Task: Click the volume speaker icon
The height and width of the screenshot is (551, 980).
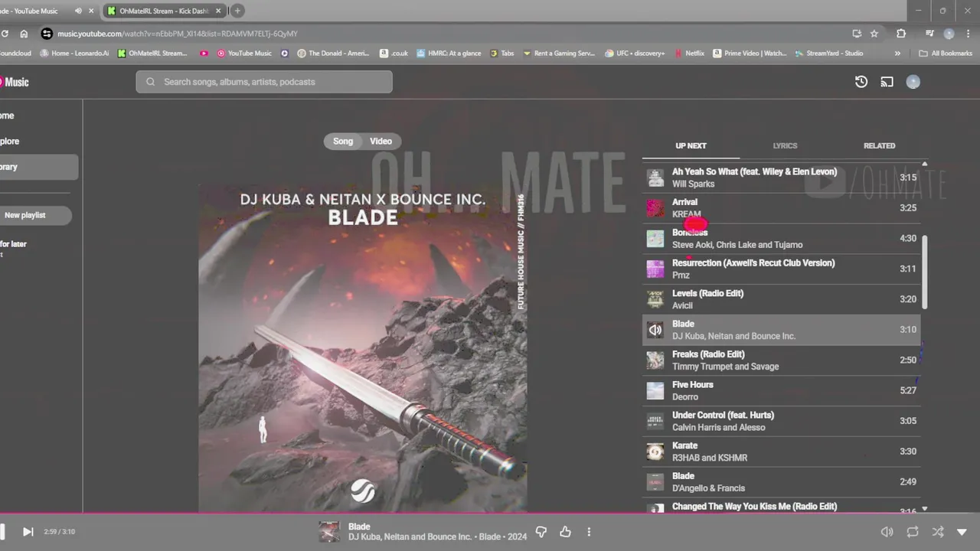Action: [887, 532]
